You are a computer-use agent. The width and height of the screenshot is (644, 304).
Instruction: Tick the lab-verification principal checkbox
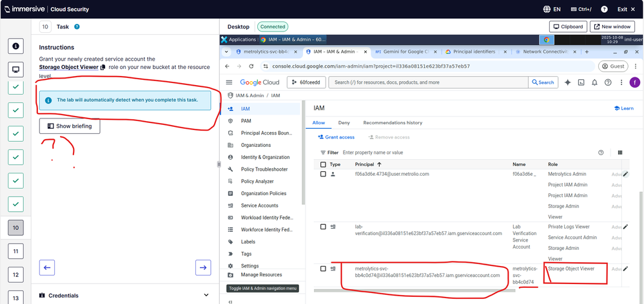[323, 227]
